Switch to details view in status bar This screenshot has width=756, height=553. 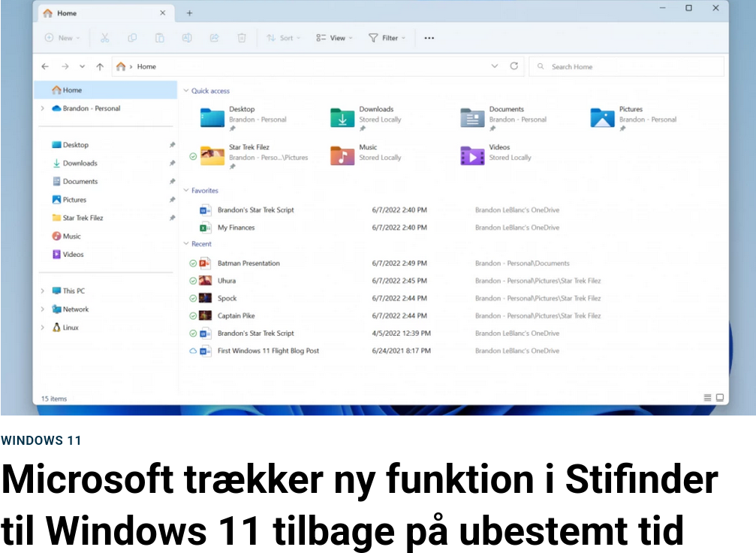707,397
